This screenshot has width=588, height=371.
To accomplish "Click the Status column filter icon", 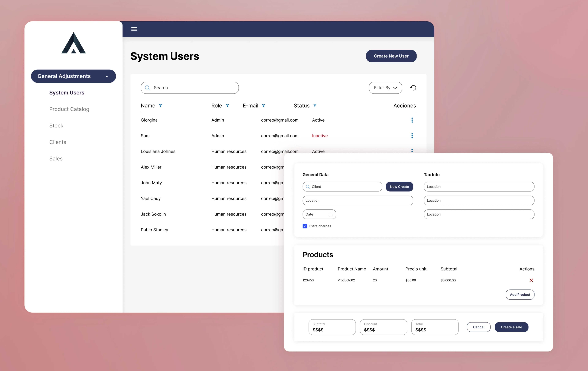I will 315,106.
